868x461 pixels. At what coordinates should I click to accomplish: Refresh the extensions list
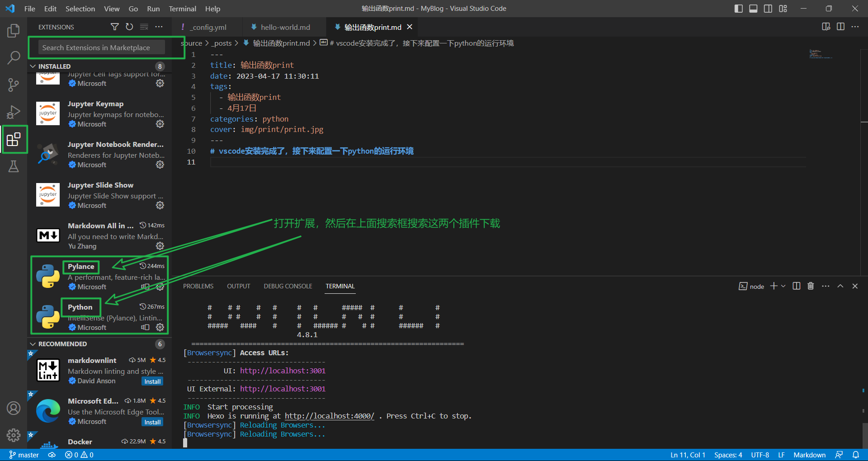pos(129,27)
